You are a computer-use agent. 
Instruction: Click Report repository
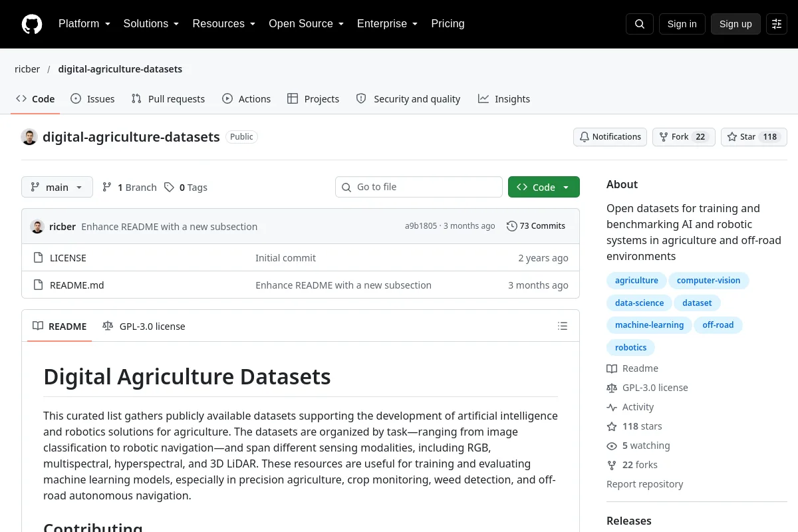pos(645,484)
